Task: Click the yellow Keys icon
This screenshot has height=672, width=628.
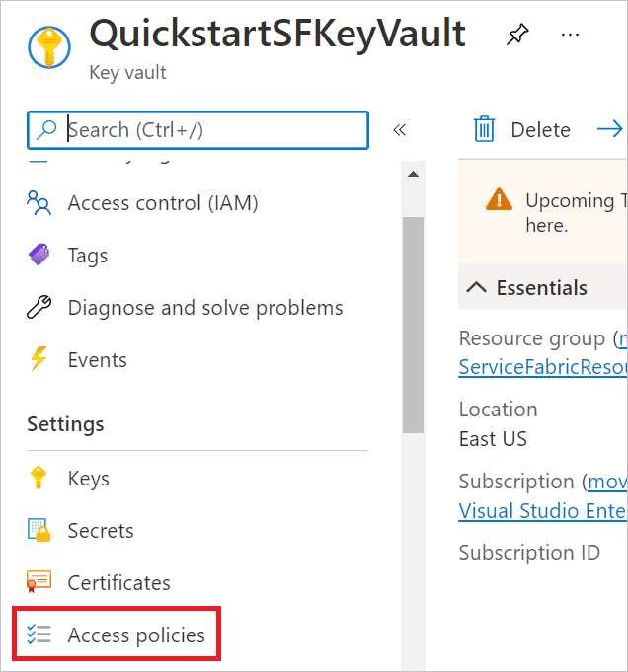Action: (x=39, y=479)
